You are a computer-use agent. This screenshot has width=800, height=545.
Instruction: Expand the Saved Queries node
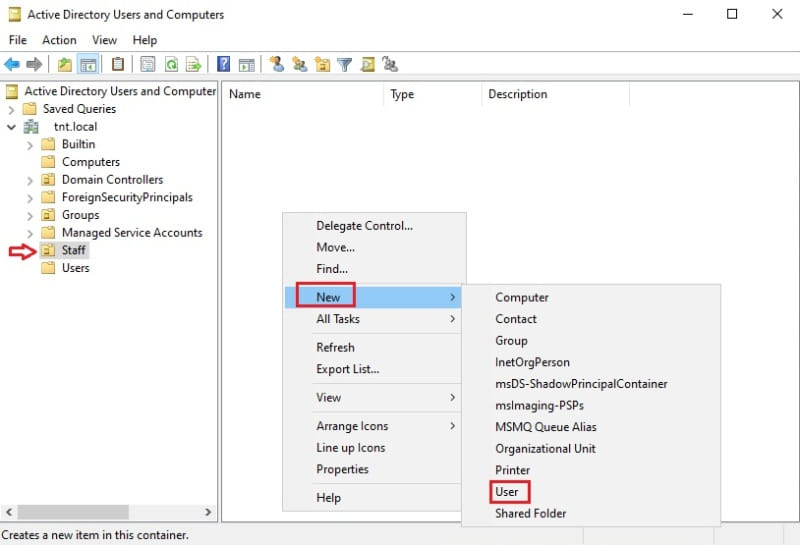click(x=11, y=109)
